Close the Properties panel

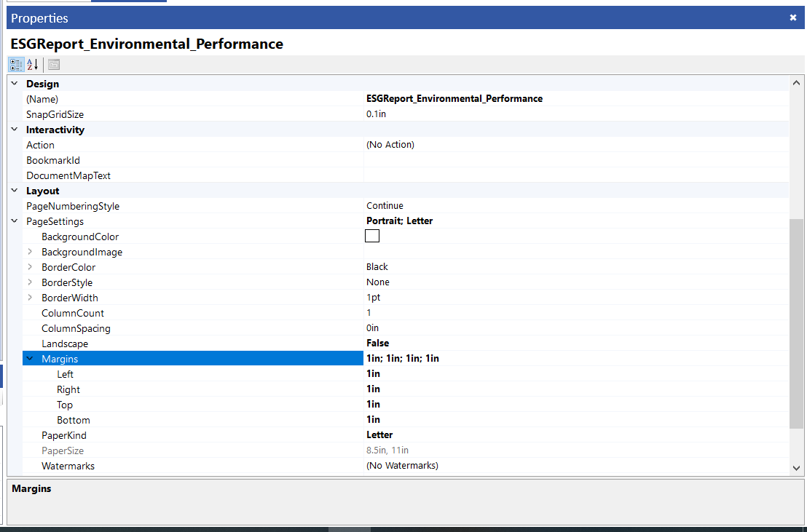[x=793, y=17]
